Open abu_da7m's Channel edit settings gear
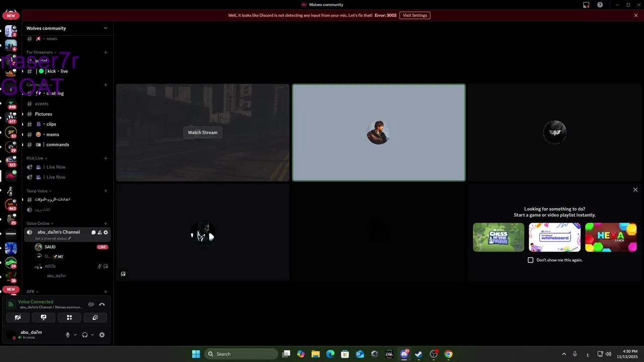The width and height of the screenshot is (644, 362). pos(106,232)
